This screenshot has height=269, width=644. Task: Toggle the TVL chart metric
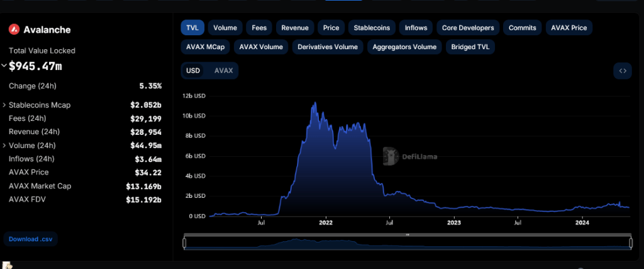pyautogui.click(x=192, y=28)
